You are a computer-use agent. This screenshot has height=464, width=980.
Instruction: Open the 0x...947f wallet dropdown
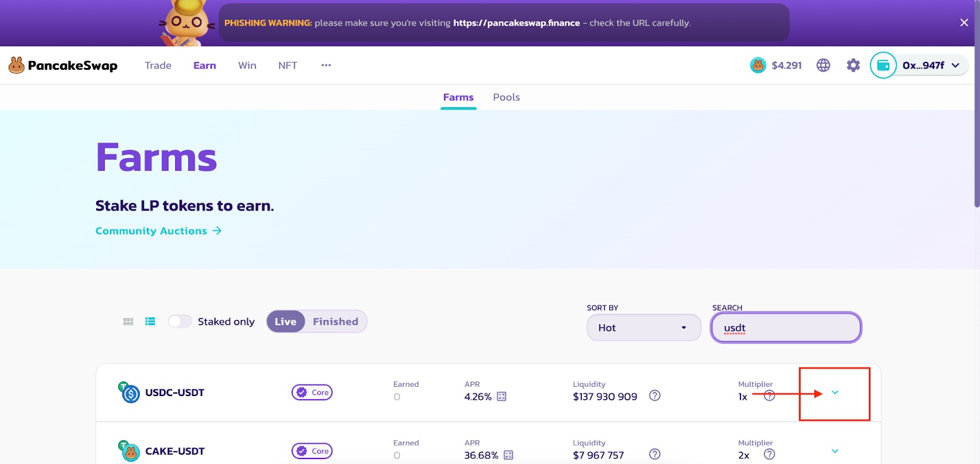(x=932, y=65)
